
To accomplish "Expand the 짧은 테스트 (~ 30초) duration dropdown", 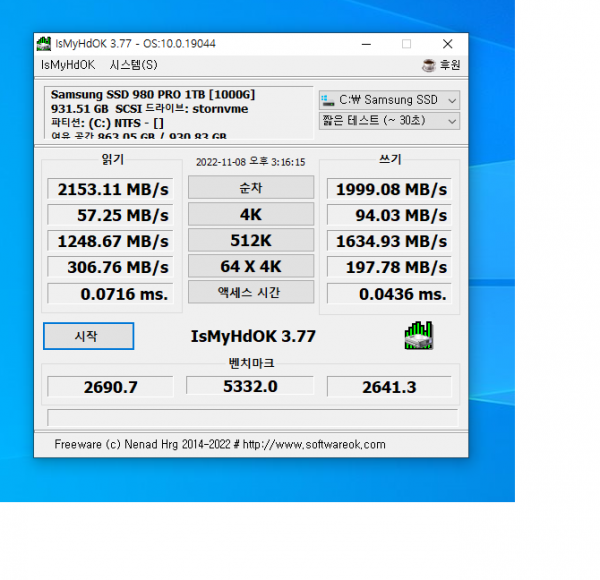I will tap(389, 121).
